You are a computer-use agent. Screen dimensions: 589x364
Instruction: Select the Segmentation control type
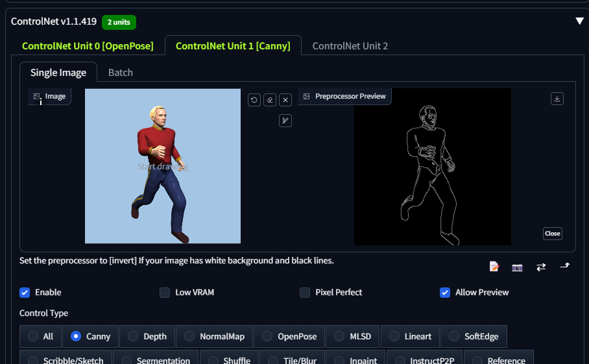click(156, 358)
